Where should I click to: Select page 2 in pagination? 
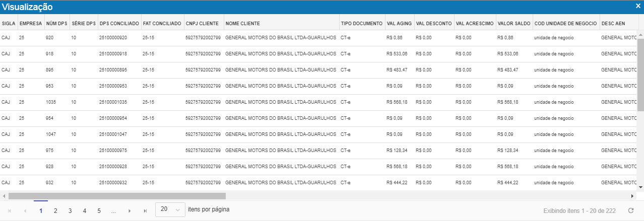[x=55, y=210]
